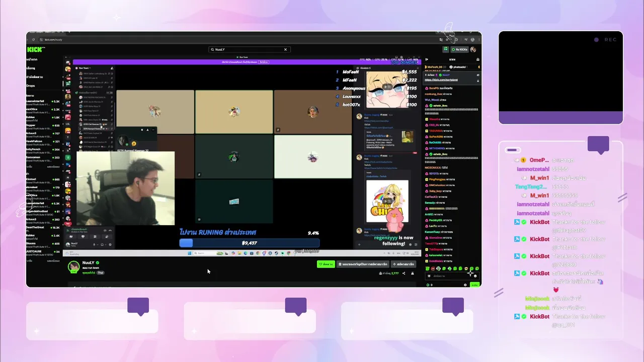
Task: Open Discord user settings gear
Action: pos(110,244)
